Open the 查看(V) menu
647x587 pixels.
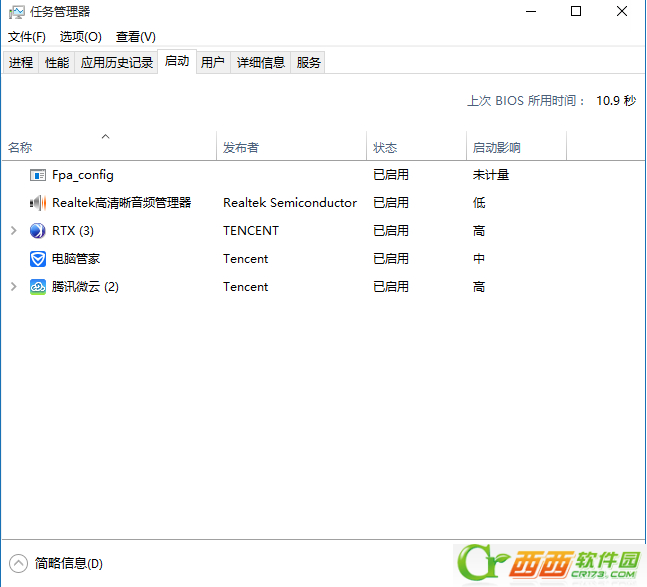[136, 37]
